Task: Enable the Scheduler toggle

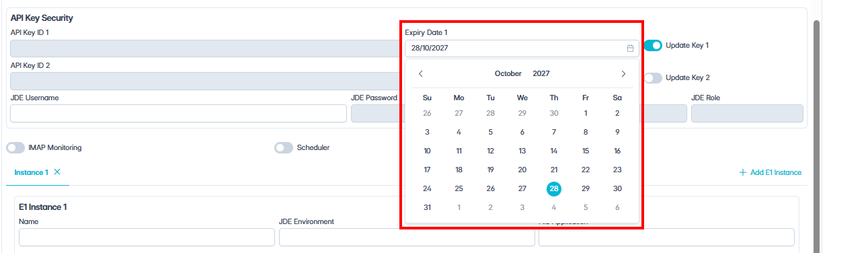Action: [x=284, y=147]
